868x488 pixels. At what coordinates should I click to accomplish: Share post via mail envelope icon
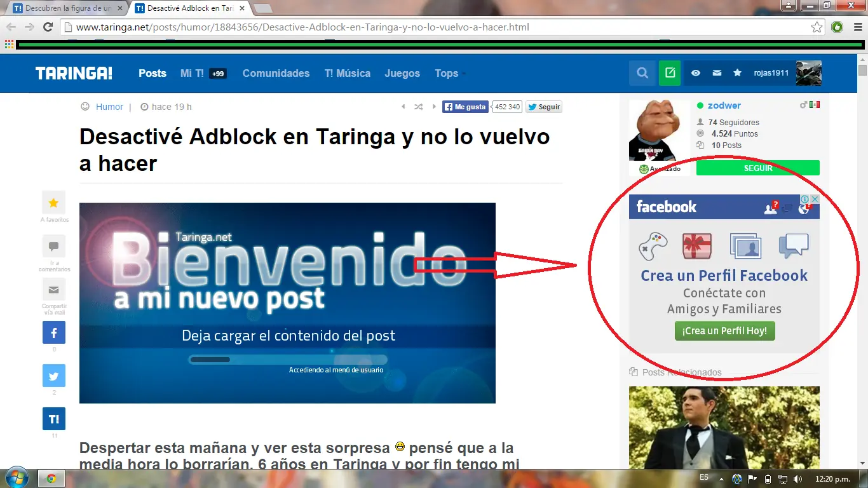point(53,290)
